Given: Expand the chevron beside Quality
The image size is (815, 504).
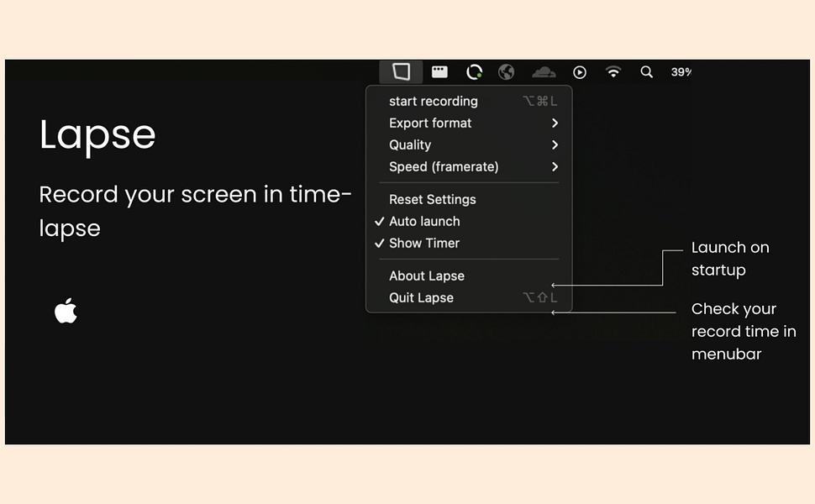Looking at the screenshot, I should 555,145.
